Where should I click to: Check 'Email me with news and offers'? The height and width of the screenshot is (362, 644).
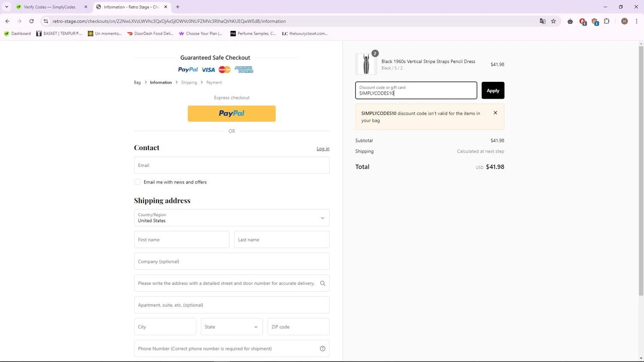click(x=137, y=182)
